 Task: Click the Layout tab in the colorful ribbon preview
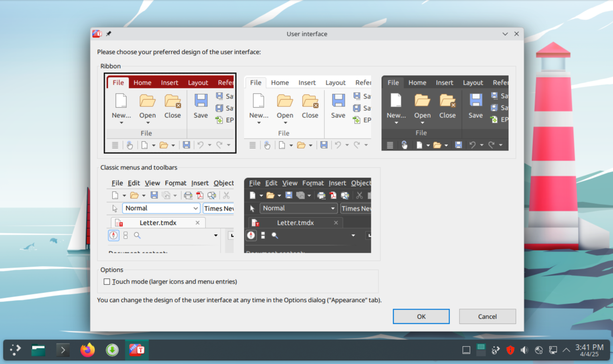pyautogui.click(x=198, y=83)
